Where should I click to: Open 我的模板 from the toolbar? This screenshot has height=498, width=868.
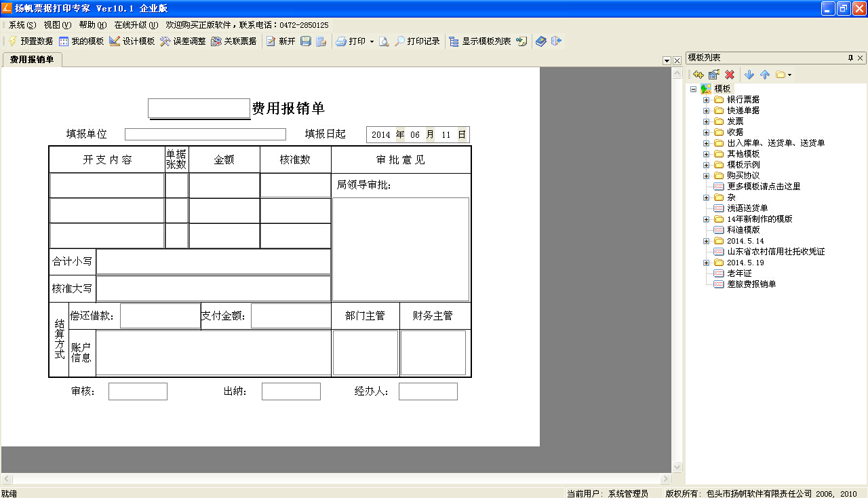tap(81, 41)
